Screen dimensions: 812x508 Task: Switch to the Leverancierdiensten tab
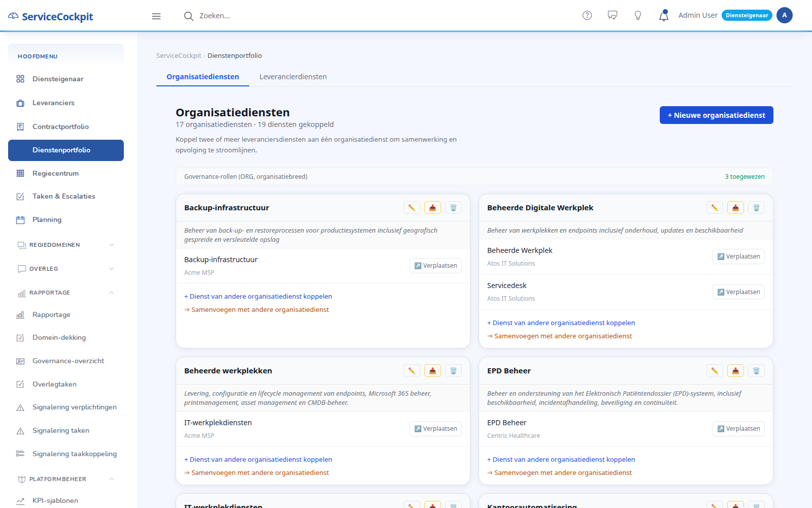click(x=293, y=77)
